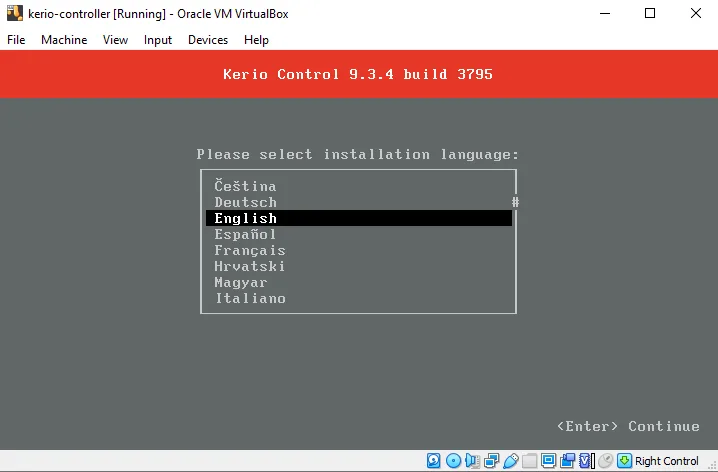Open the Machine menu

pyautogui.click(x=64, y=40)
